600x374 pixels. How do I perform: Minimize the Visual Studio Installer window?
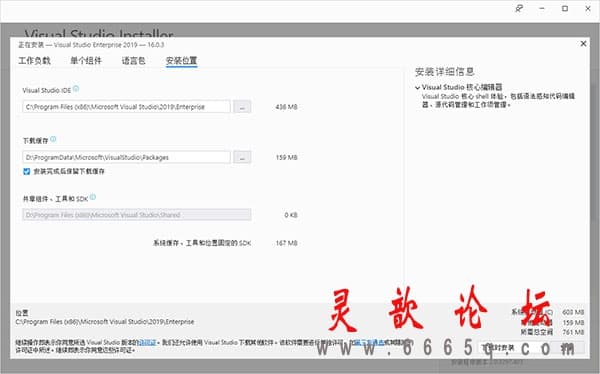pyautogui.click(x=542, y=8)
